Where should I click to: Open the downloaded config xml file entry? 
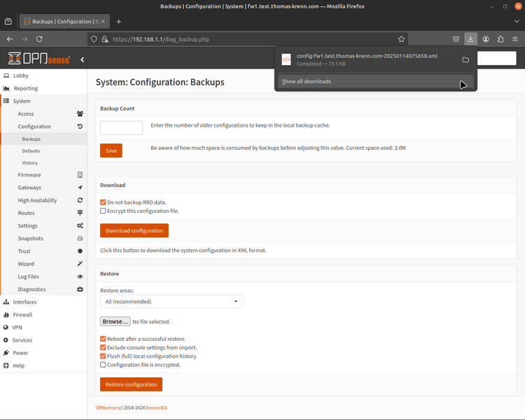[x=368, y=59]
